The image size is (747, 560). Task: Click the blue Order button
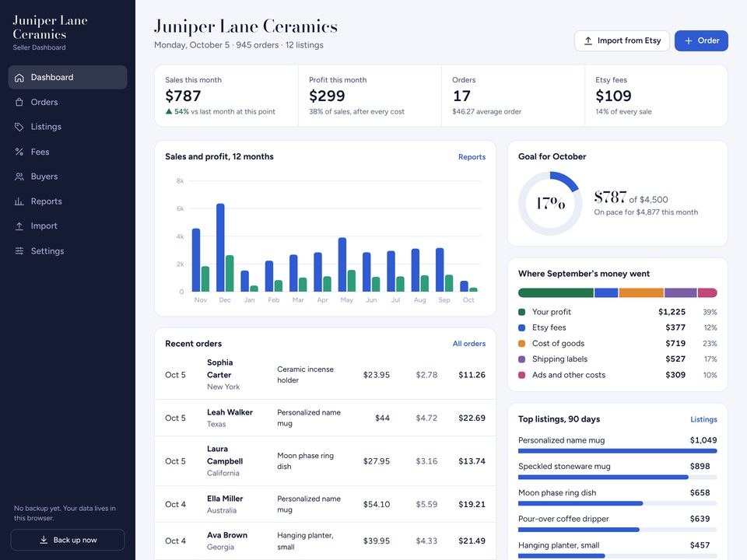point(701,41)
